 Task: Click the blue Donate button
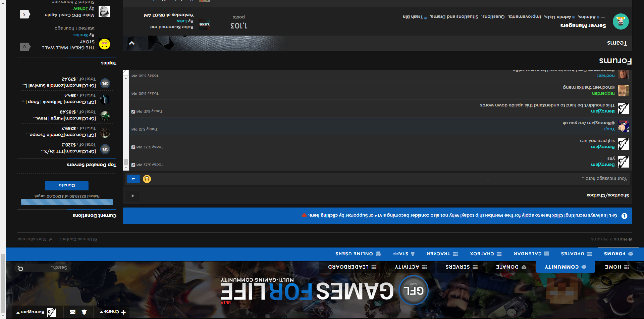(67, 185)
